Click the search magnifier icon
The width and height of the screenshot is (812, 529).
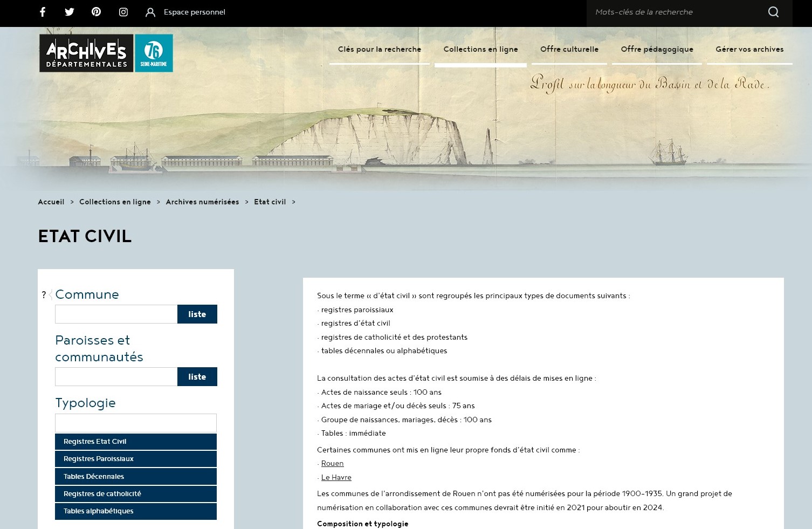pos(773,12)
